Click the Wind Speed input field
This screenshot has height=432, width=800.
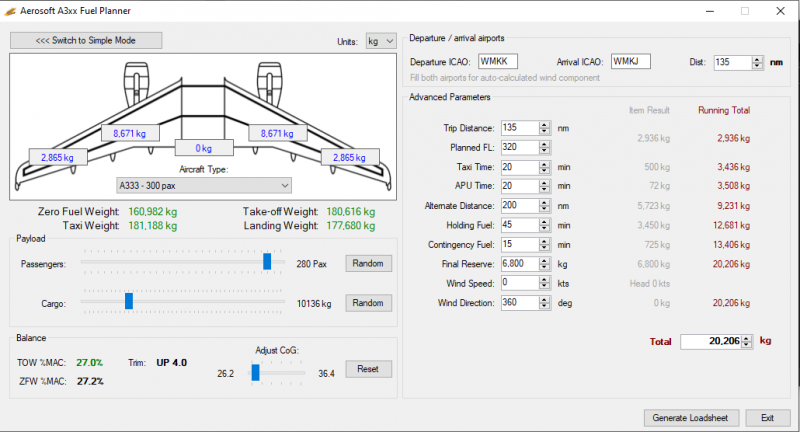click(519, 283)
